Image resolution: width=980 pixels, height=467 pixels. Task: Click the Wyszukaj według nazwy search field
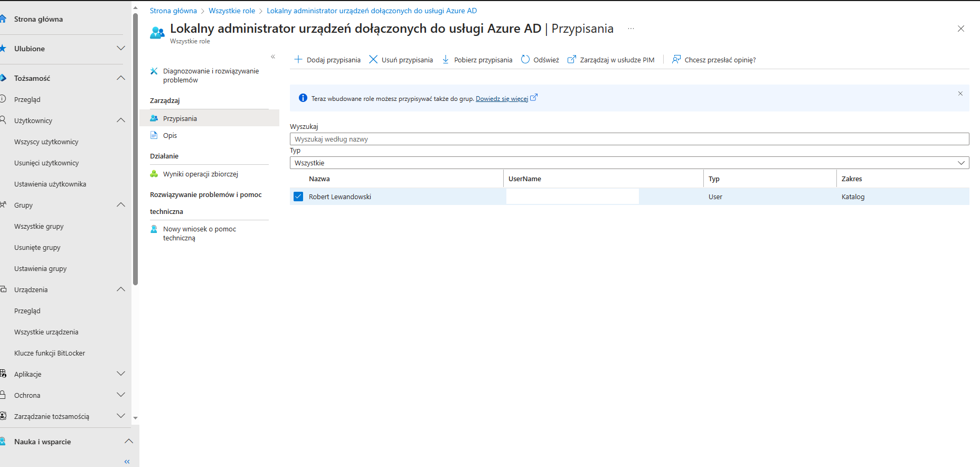[629, 139]
